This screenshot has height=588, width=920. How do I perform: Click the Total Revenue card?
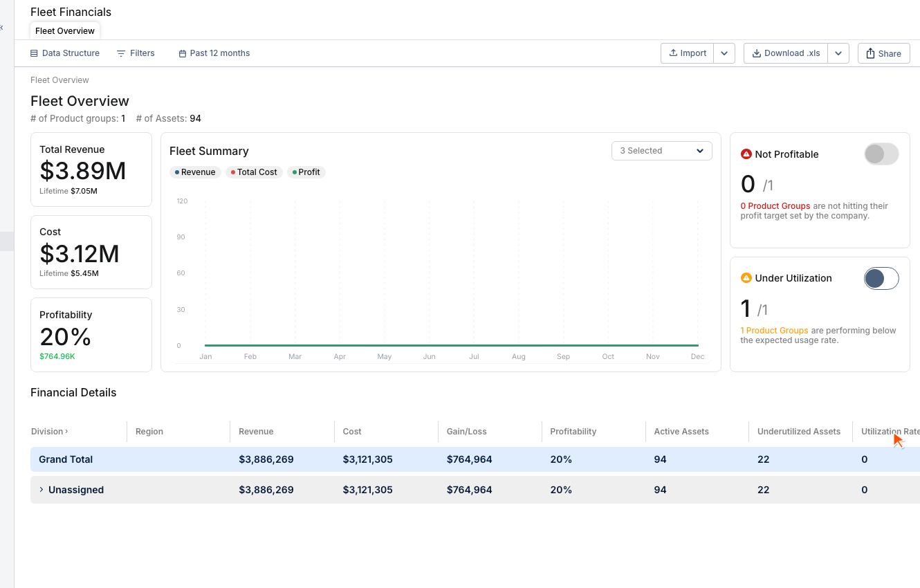coord(91,169)
